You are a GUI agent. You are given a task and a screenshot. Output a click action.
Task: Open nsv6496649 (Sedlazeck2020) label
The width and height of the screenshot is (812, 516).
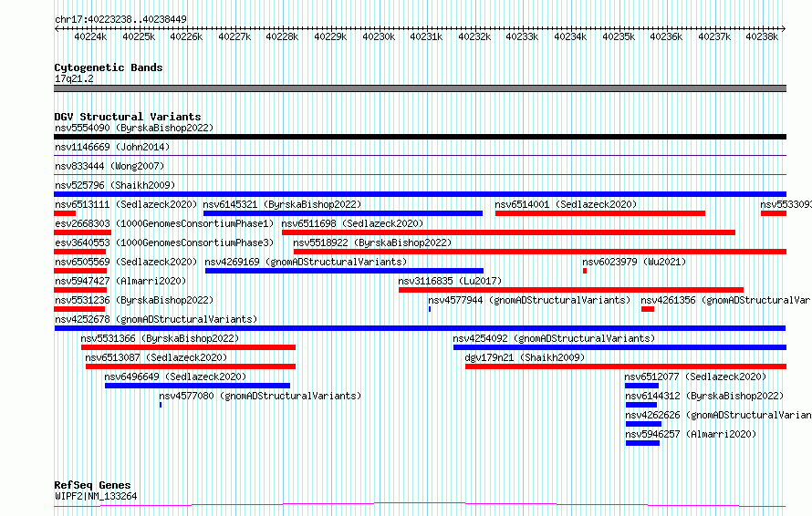175,377
